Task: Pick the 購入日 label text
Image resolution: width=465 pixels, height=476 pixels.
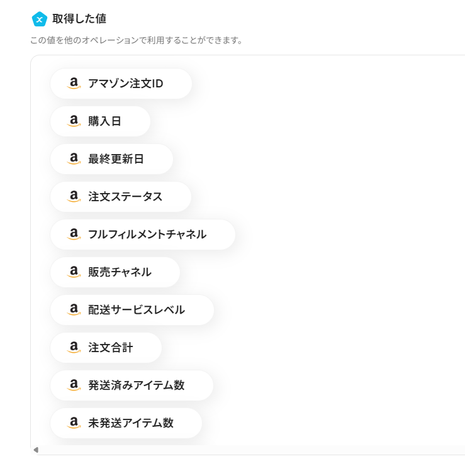Action: point(104,121)
